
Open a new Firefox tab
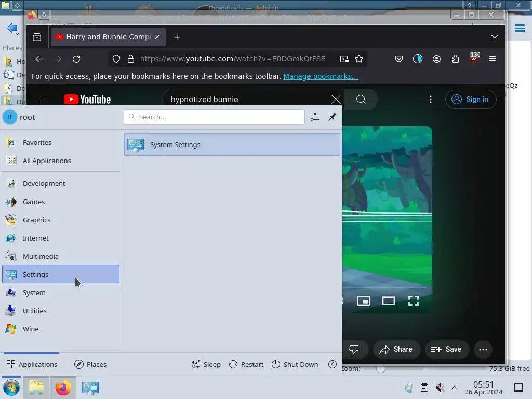177,37
